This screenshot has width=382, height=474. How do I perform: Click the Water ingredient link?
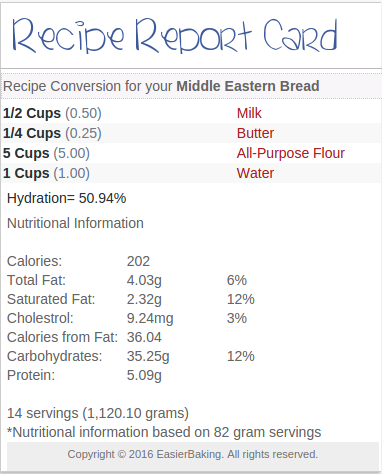255,173
